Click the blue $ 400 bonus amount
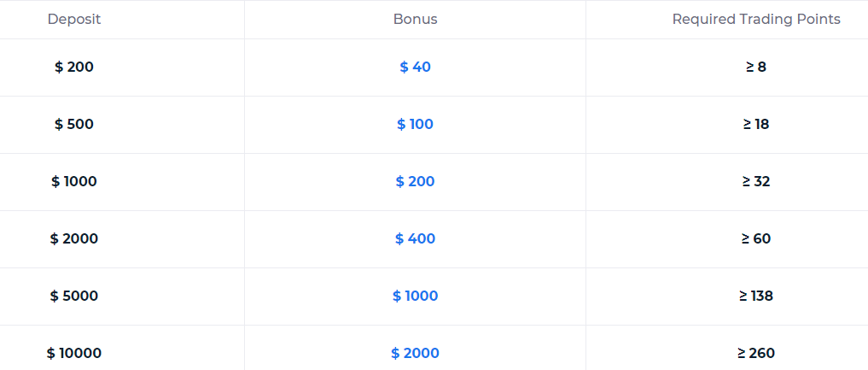The width and height of the screenshot is (868, 370). point(416,238)
